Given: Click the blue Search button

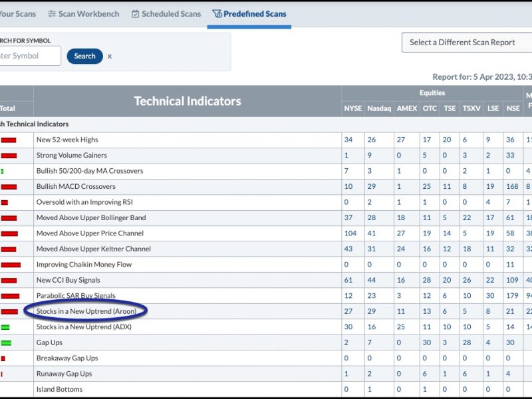Looking at the screenshot, I should [85, 56].
